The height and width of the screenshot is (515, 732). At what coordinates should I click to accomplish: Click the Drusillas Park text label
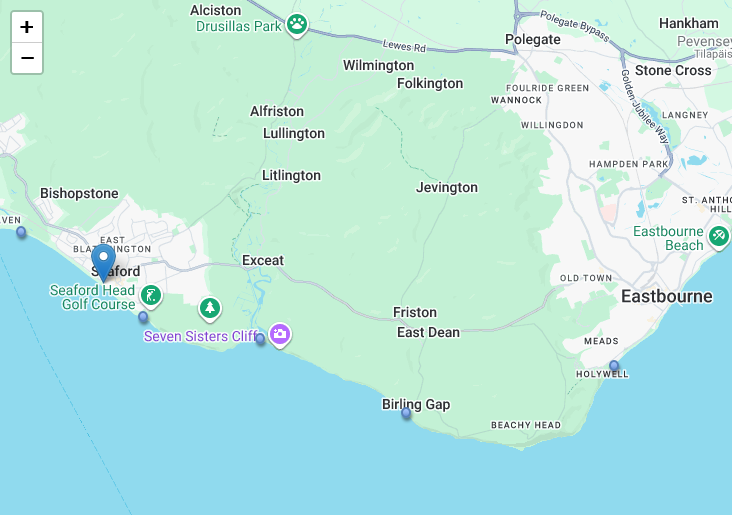(x=239, y=26)
